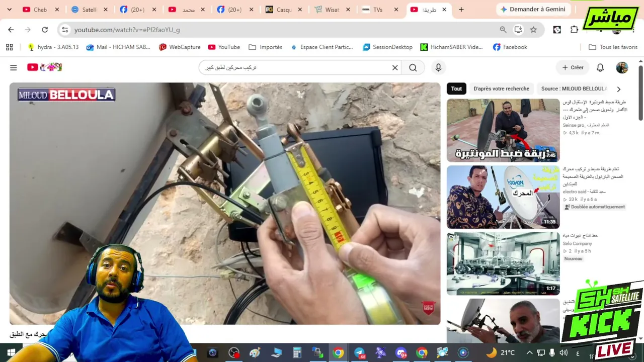Open the YouTube guide hamburger menu

click(x=14, y=67)
